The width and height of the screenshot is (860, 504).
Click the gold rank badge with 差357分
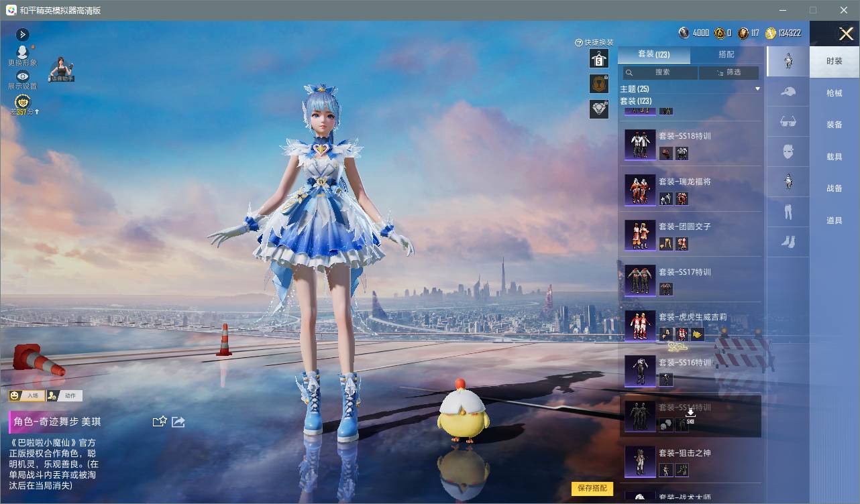pos(23,102)
